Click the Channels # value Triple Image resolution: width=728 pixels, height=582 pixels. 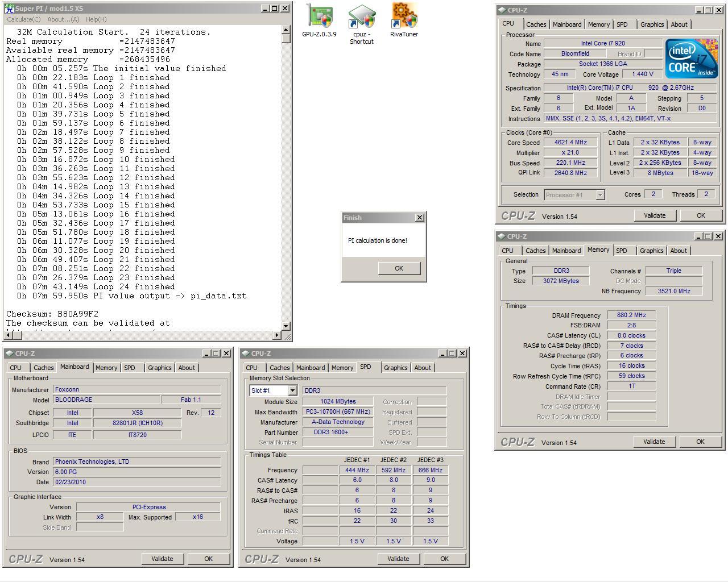click(x=674, y=271)
